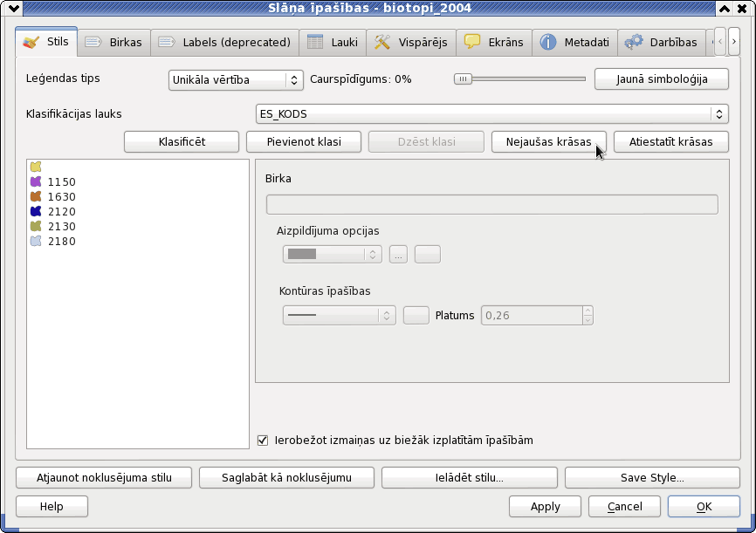Click the Vispārējs tools icon
Image resolution: width=756 pixels, height=533 pixels.
[381, 42]
